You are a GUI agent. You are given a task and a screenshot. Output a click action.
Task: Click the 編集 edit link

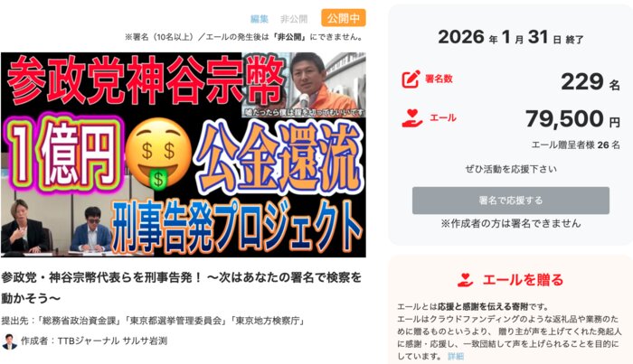point(259,19)
